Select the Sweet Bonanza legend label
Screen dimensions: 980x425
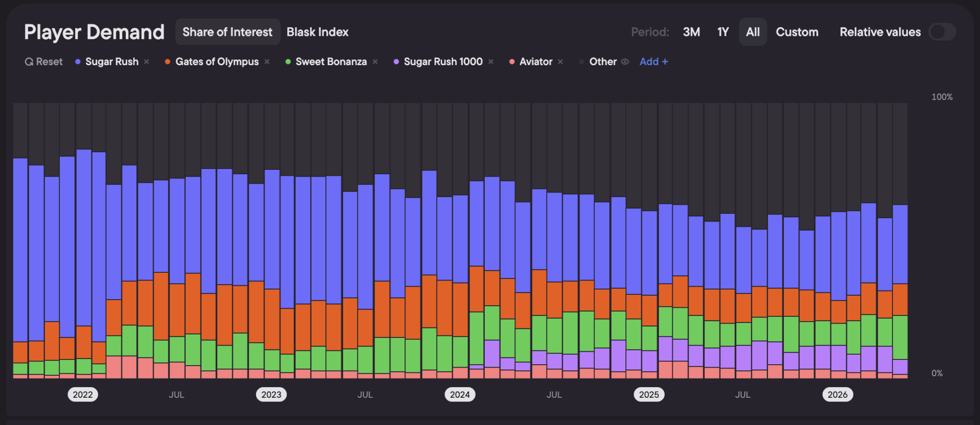(x=331, y=62)
